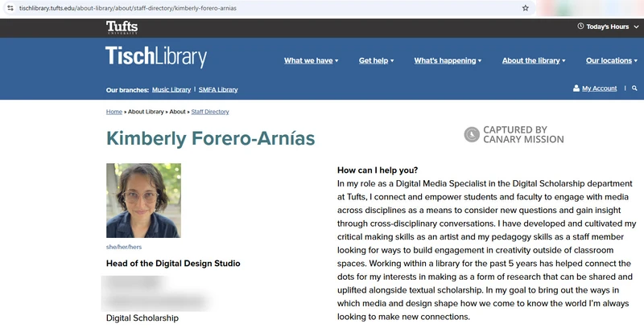Expand the Today's Hours dropdown
The width and height of the screenshot is (644, 328).
[608, 27]
